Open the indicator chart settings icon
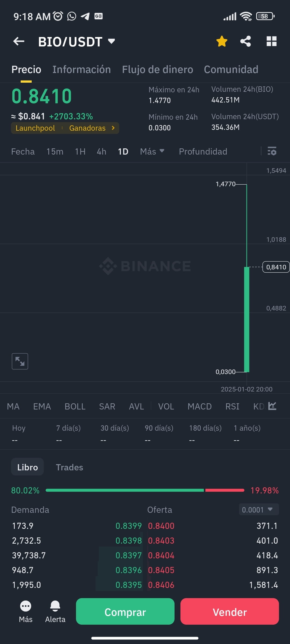 272,406
